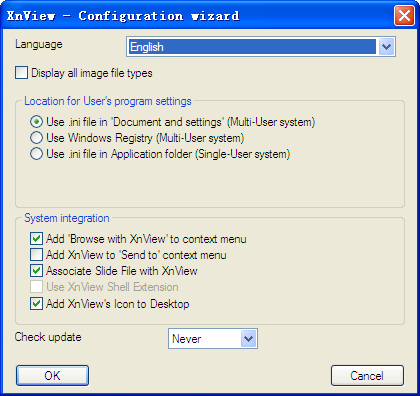Image resolution: width=420 pixels, height=396 pixels.
Task: Click the Language label
Action: (x=39, y=44)
